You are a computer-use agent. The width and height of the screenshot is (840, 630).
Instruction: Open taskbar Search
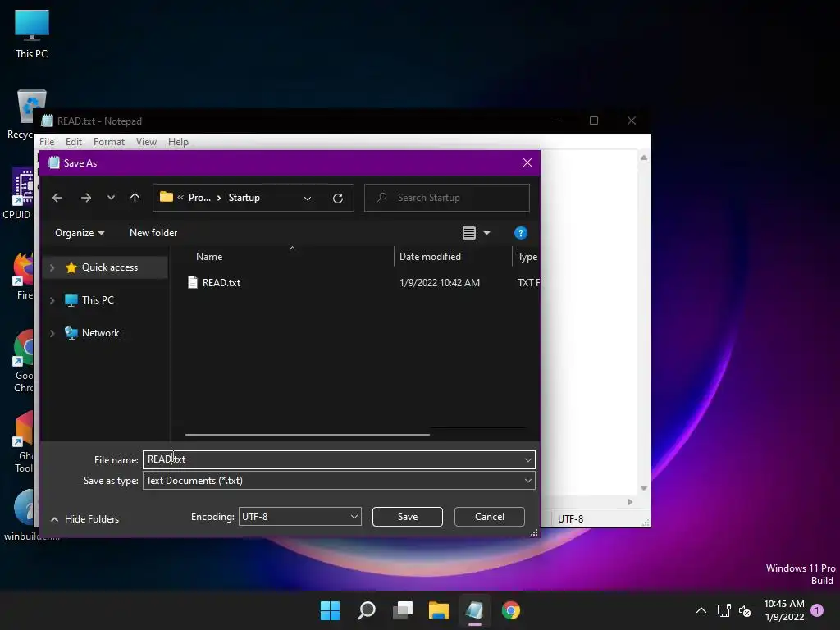pyautogui.click(x=367, y=610)
